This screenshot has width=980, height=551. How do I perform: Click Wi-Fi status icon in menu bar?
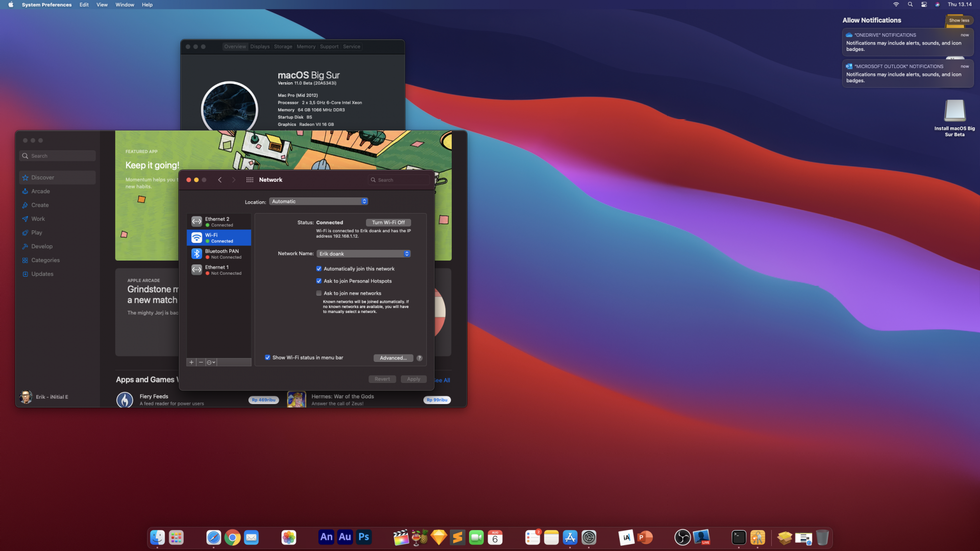896,4
